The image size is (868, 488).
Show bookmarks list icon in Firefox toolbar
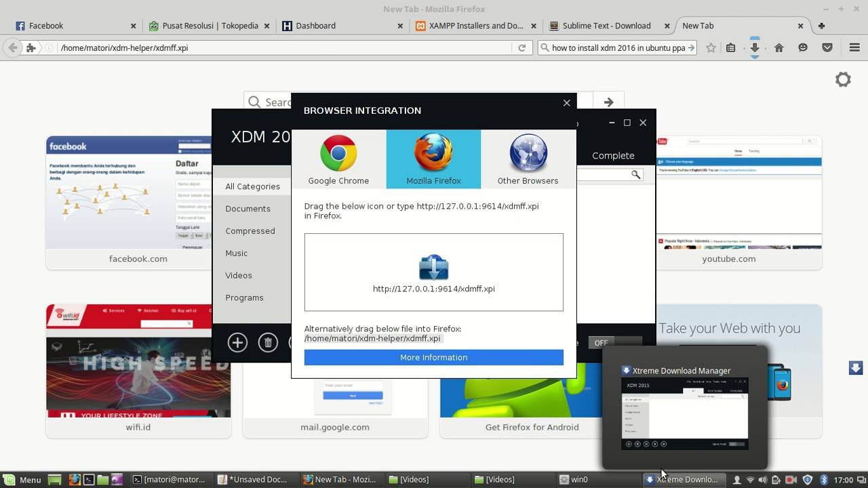tap(730, 48)
